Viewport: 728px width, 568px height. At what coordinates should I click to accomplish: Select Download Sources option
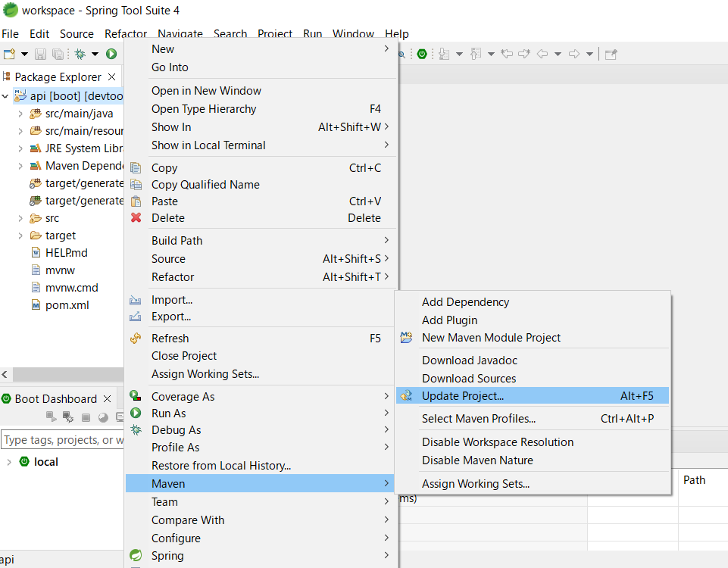[533, 379]
